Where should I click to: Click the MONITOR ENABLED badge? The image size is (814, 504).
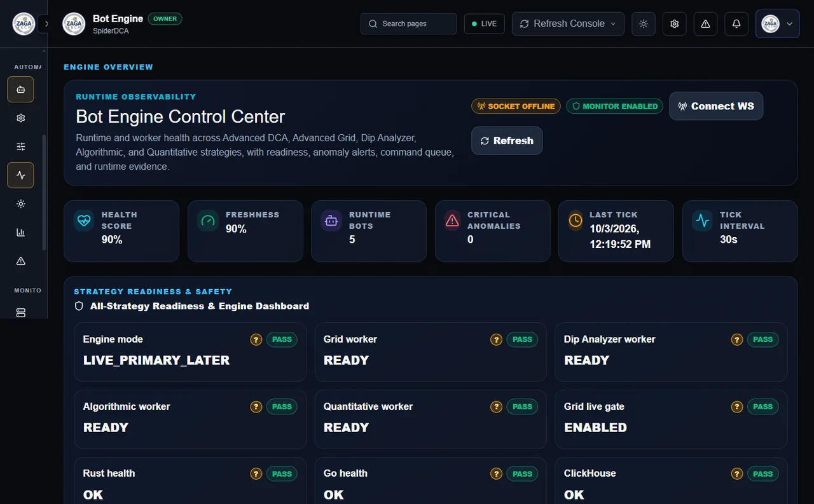[615, 106]
